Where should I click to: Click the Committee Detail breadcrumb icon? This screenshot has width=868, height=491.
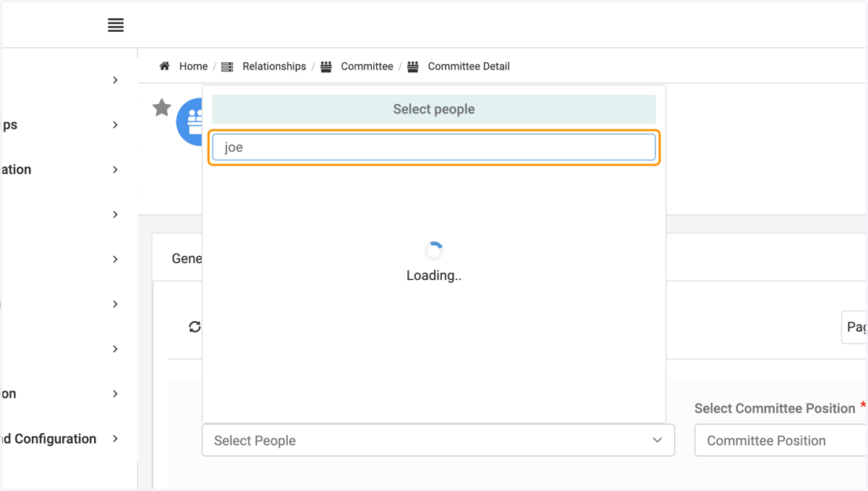[413, 67]
